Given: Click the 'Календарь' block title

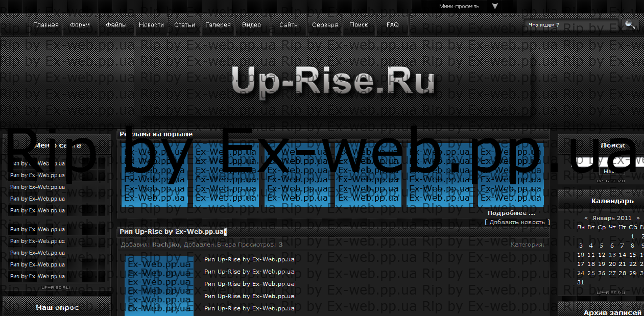Looking at the screenshot, I should point(612,201).
